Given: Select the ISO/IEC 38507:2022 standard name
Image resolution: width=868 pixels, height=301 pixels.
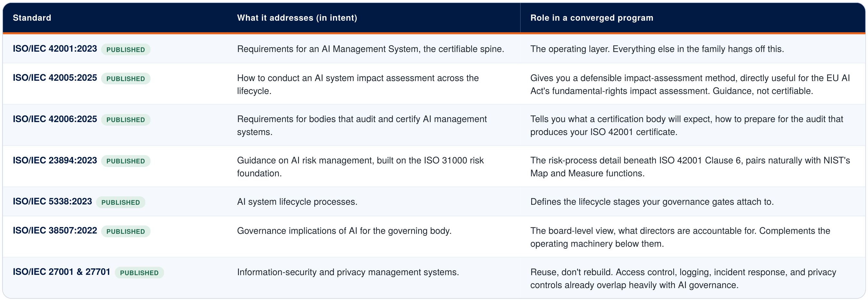Looking at the screenshot, I should (x=55, y=231).
